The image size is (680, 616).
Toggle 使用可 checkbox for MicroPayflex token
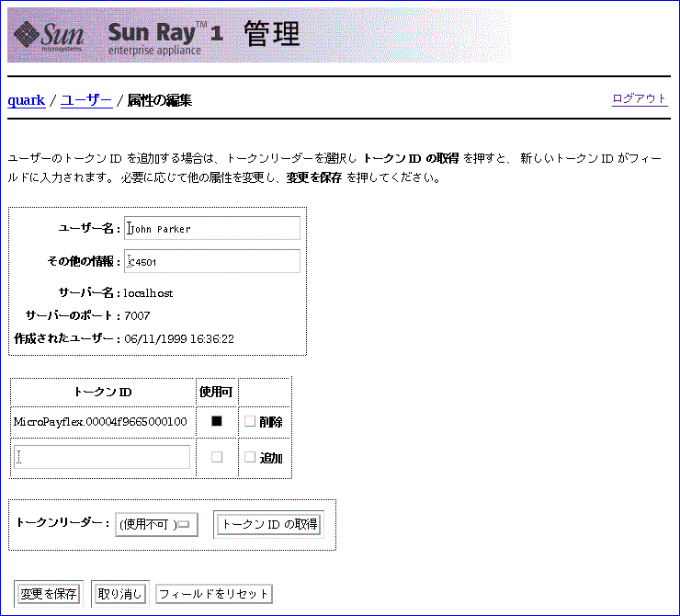(216, 421)
